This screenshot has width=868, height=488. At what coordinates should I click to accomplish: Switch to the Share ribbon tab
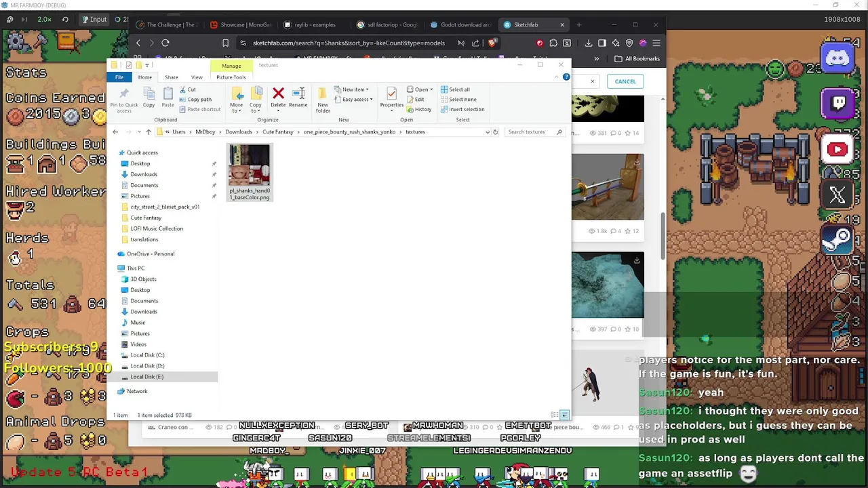coord(172,77)
